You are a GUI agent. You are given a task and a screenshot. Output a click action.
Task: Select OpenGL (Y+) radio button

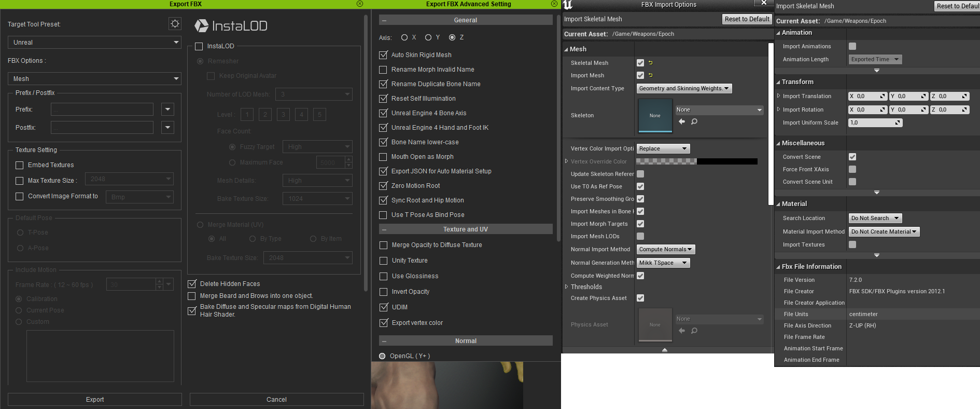[x=382, y=356]
